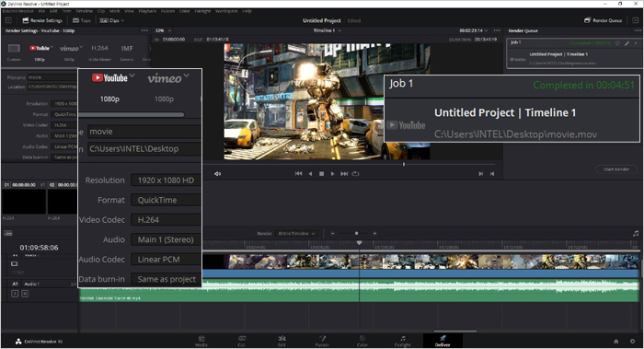644x349 pixels.
Task: Expand the Vimeo preset chevron
Action: 81,47
